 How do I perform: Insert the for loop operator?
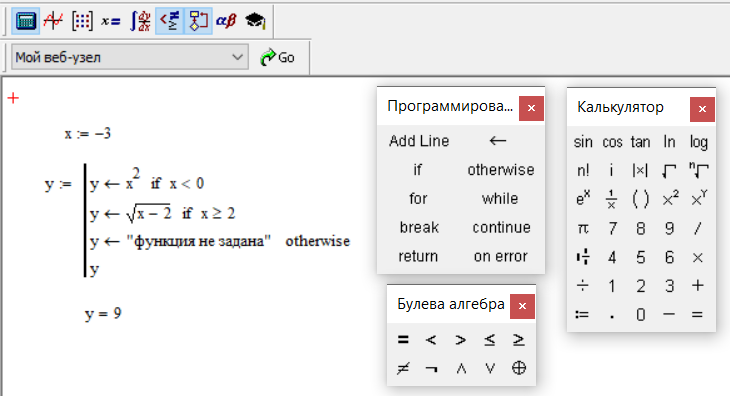[418, 199]
